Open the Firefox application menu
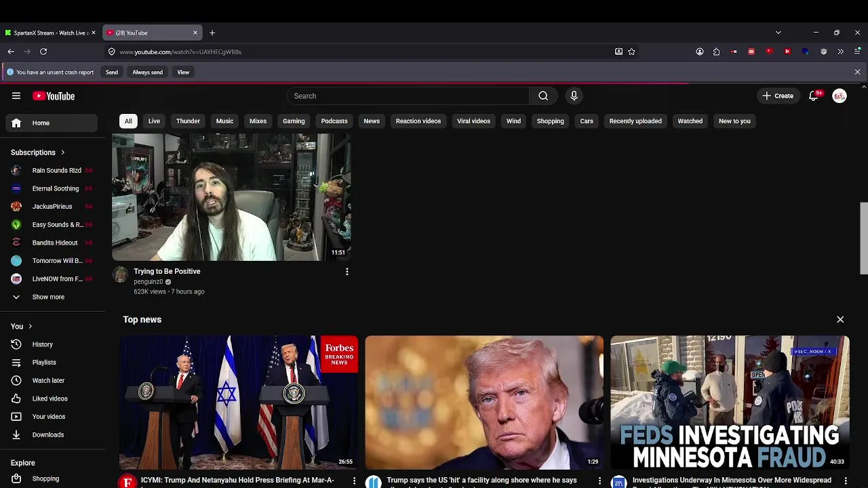This screenshot has width=868, height=488. pos(858,52)
